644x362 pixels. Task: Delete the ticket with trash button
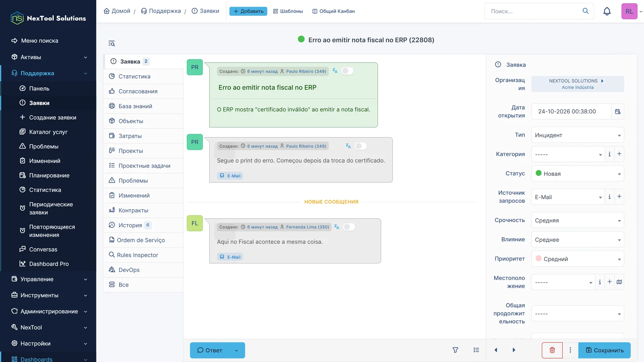tap(552, 350)
